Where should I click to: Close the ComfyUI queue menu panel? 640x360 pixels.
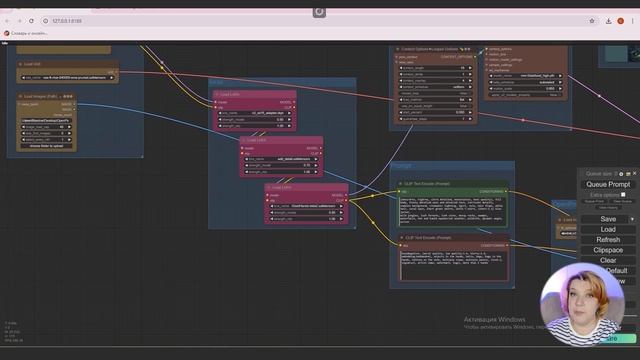pos(634,174)
